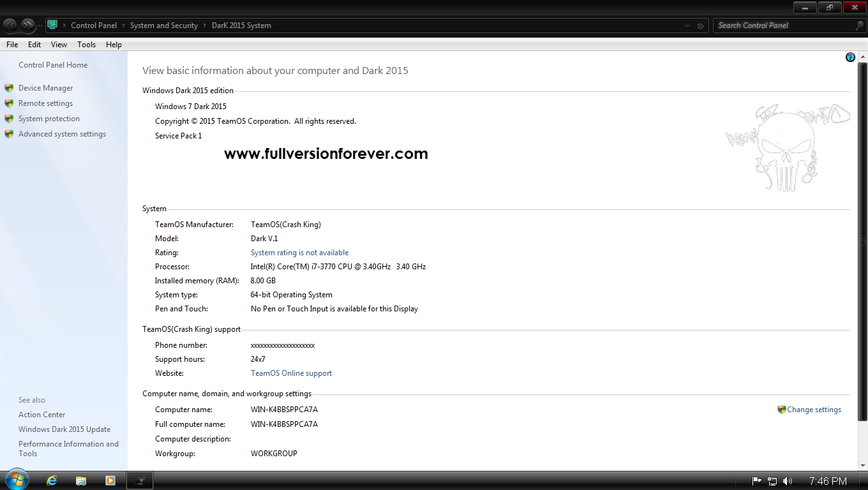The image size is (868, 490).
Task: Click the network tray icon
Action: click(x=772, y=481)
